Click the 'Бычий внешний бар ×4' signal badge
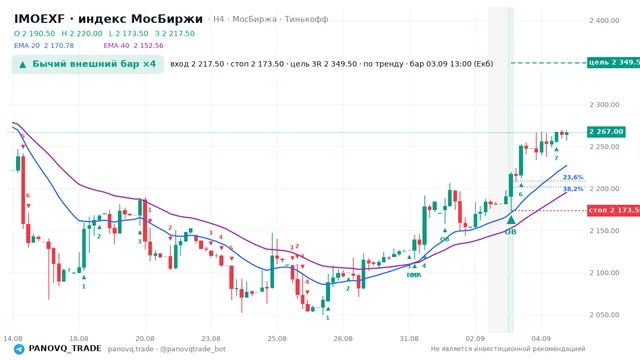 click(x=88, y=64)
